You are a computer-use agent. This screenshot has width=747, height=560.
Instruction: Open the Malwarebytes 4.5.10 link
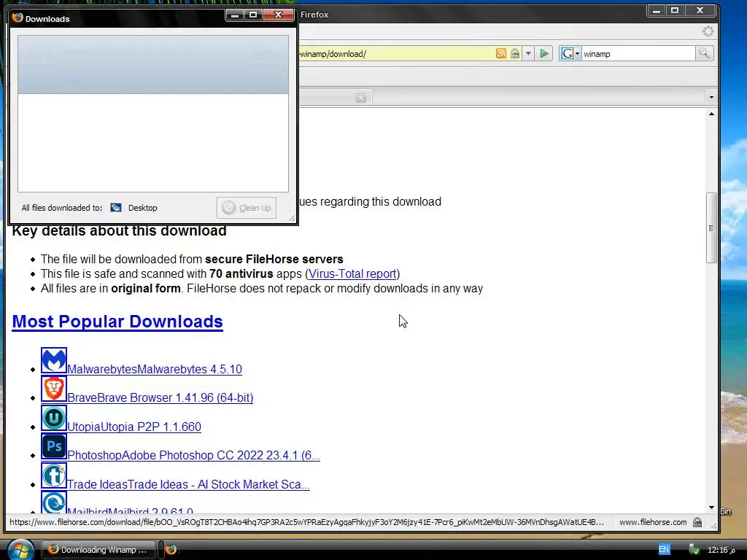point(155,369)
